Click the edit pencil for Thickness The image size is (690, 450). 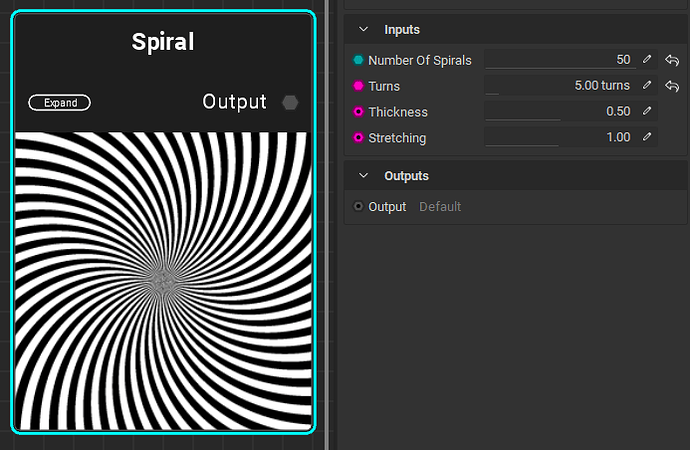pos(647,111)
